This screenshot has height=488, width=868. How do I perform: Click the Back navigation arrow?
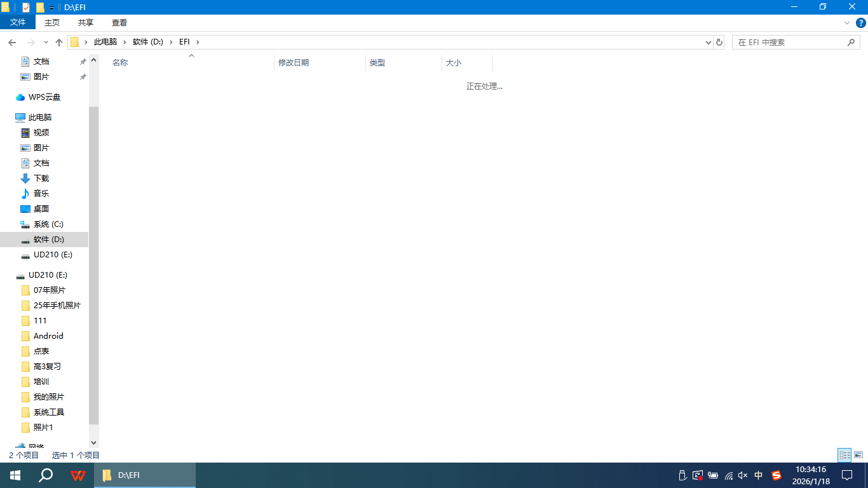(12, 42)
